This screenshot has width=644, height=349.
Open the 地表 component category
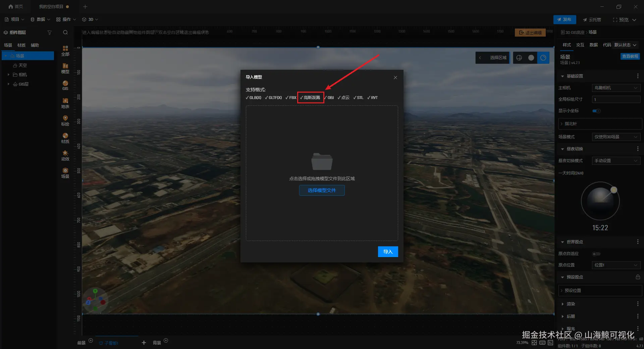coord(65,103)
